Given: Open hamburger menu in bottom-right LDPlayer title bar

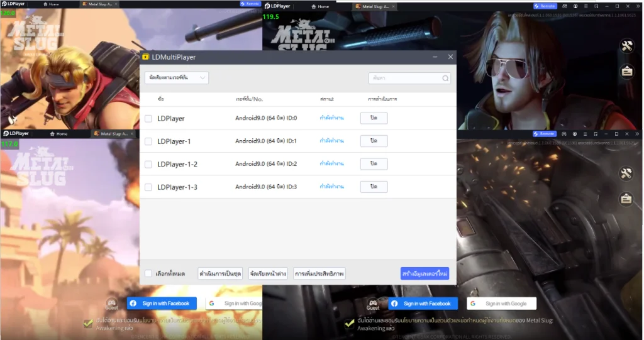Looking at the screenshot, I should tap(585, 134).
